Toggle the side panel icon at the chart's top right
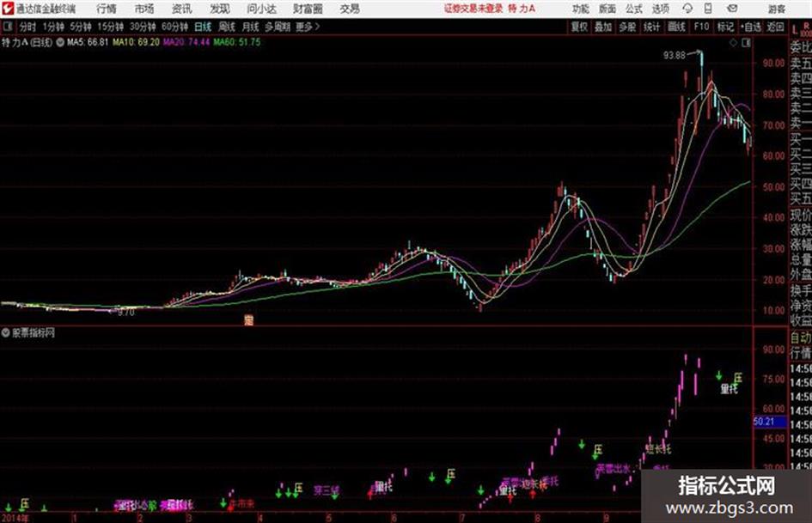 [746, 43]
